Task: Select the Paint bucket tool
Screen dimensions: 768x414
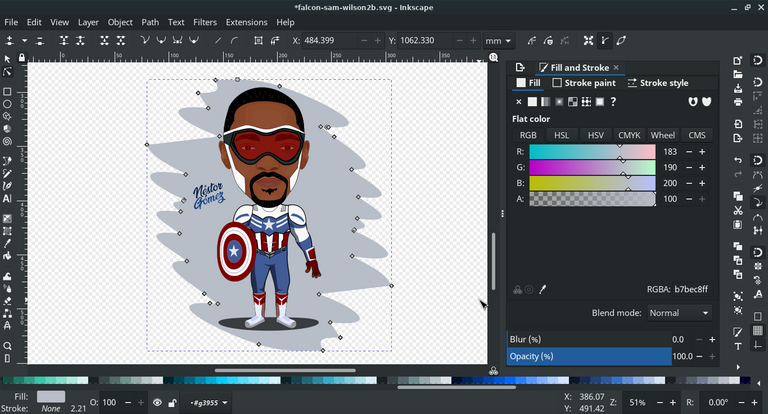Action: (7, 256)
